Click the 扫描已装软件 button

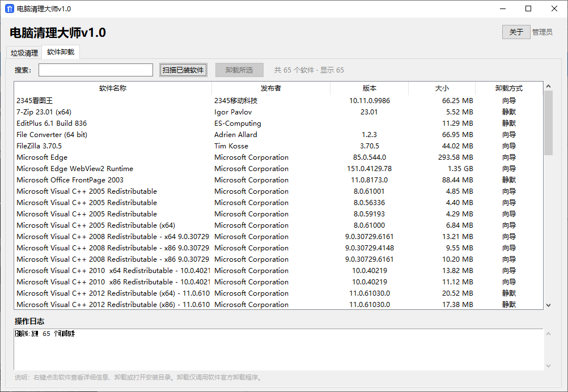183,70
